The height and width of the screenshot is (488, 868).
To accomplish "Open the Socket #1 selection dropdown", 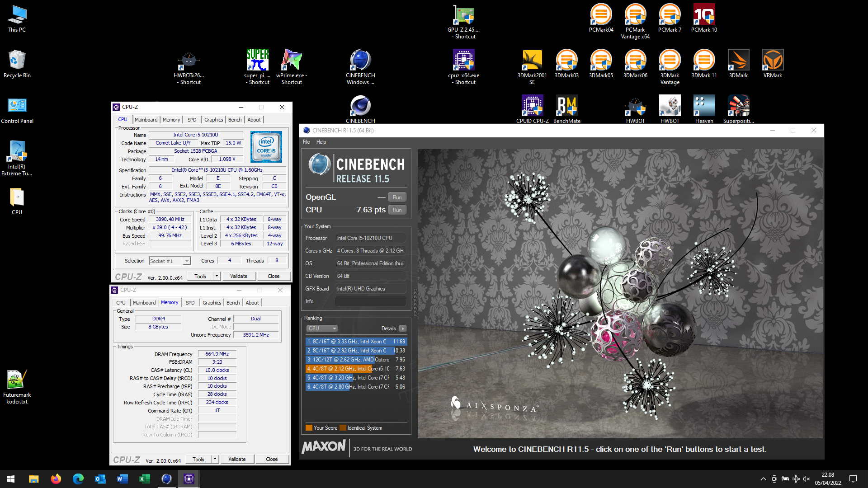I will [170, 261].
